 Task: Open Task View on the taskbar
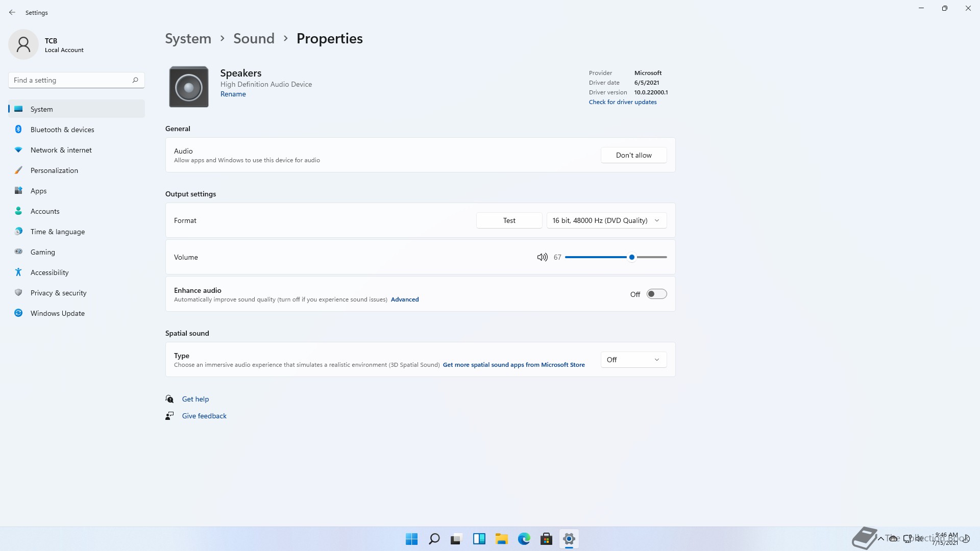tap(456, 539)
